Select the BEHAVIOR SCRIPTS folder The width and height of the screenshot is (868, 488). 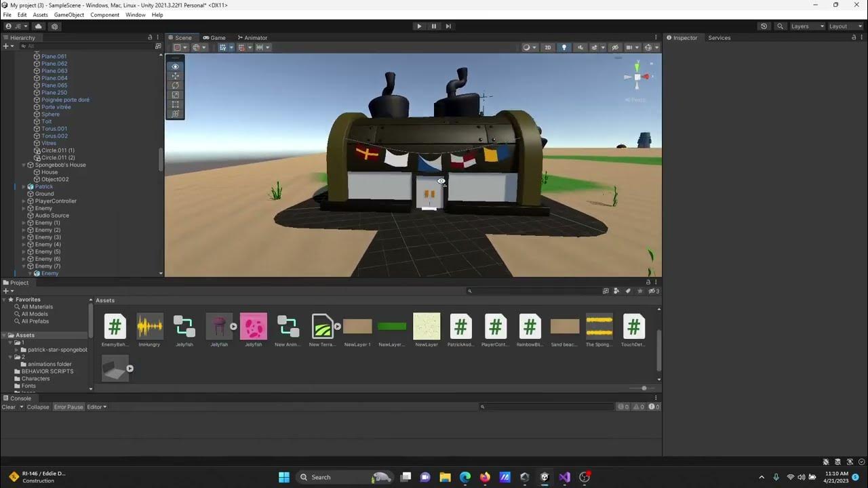click(47, 371)
